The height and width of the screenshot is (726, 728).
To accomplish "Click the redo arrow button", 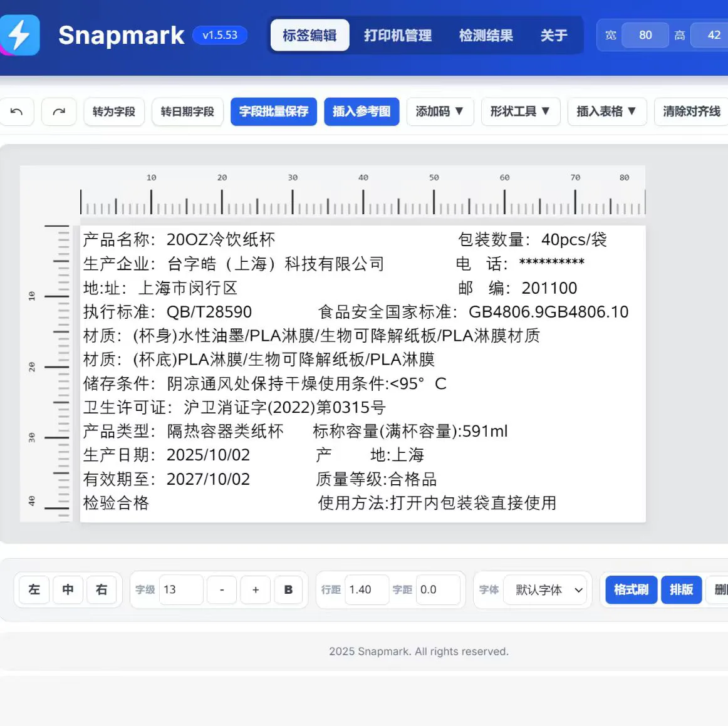I will [x=59, y=111].
